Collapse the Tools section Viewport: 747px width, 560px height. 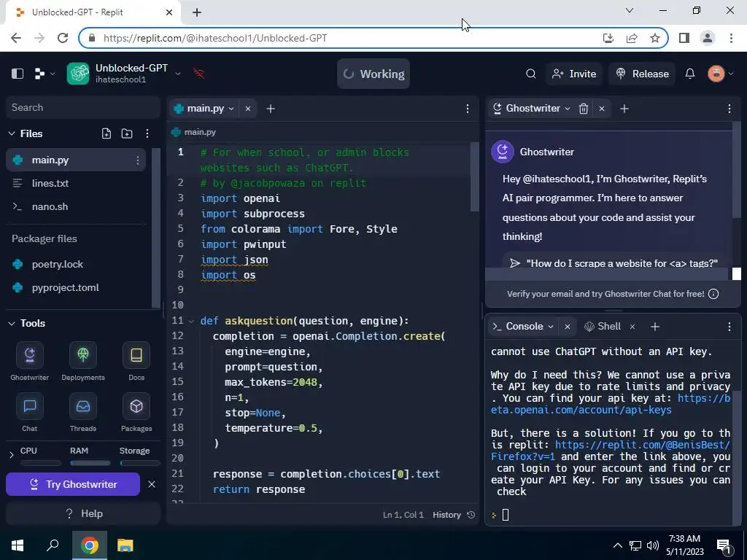[x=12, y=323]
